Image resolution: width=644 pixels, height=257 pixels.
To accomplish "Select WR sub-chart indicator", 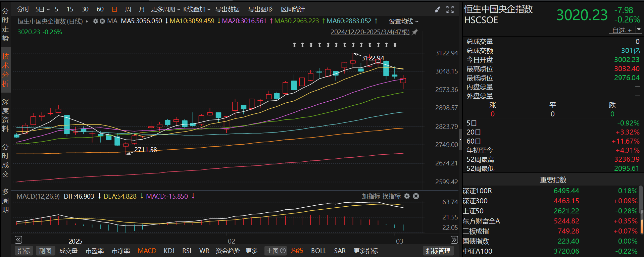I will coord(204,251).
